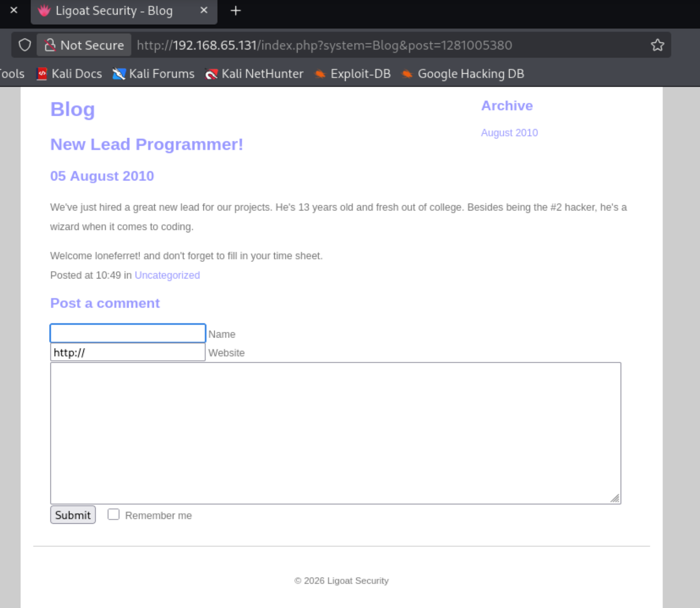Viewport: 700px width, 608px height.
Task: Open the August 2010 archive link
Action: click(509, 133)
